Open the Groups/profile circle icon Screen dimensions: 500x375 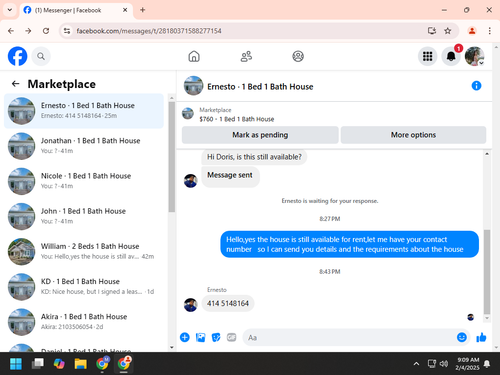click(x=298, y=56)
